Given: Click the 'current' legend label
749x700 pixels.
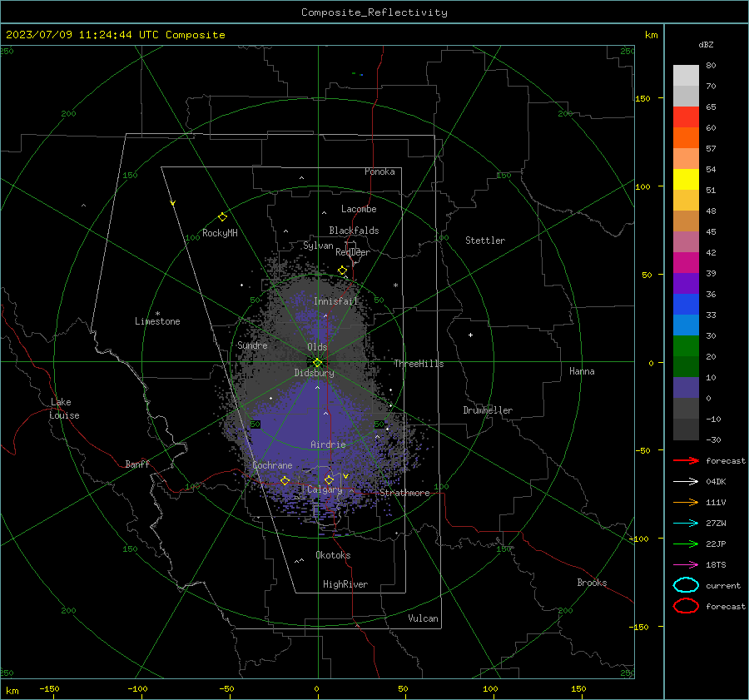Looking at the screenshot, I should 723,586.
